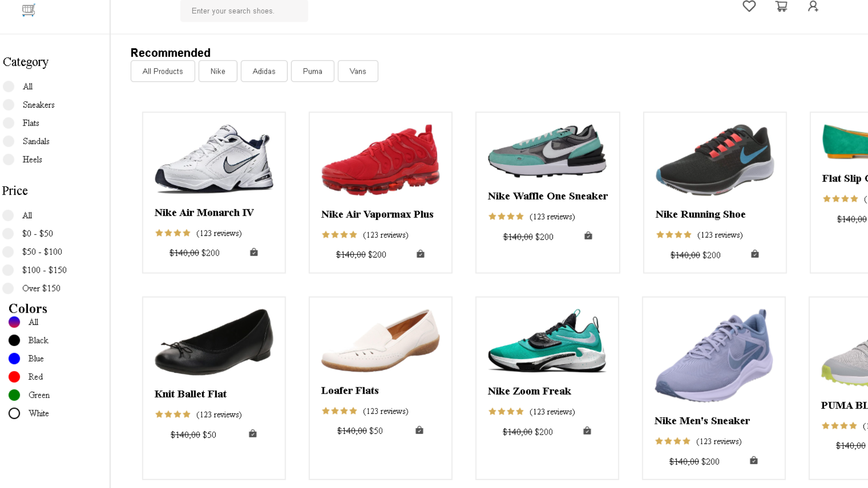The height and width of the screenshot is (488, 868).
Task: Add Nike Air Vapormax Plus to bag
Action: (x=420, y=254)
